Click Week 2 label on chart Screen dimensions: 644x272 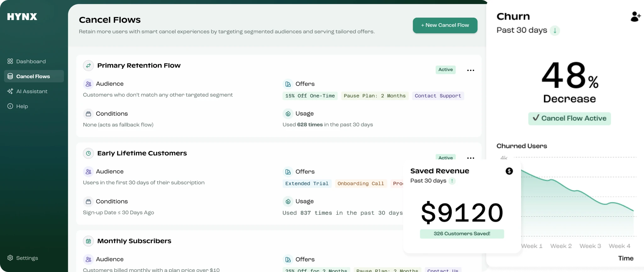[561, 246]
